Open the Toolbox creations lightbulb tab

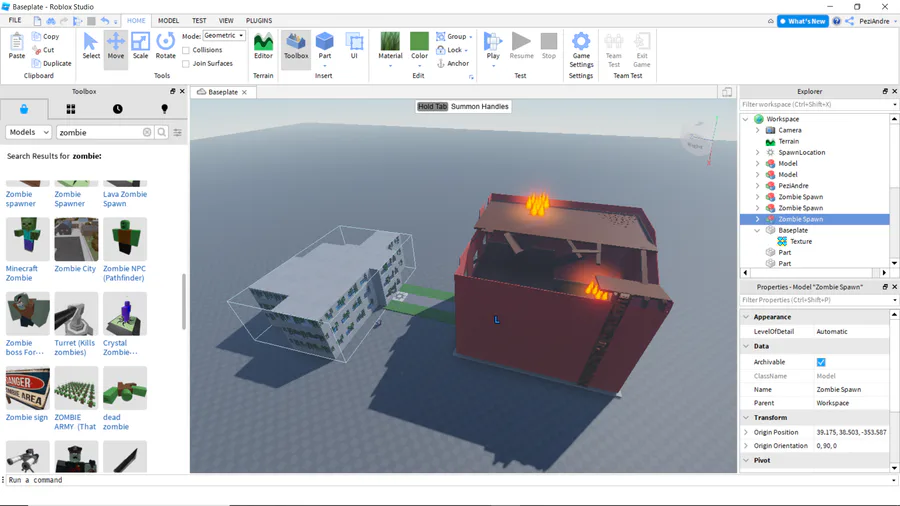(x=165, y=109)
